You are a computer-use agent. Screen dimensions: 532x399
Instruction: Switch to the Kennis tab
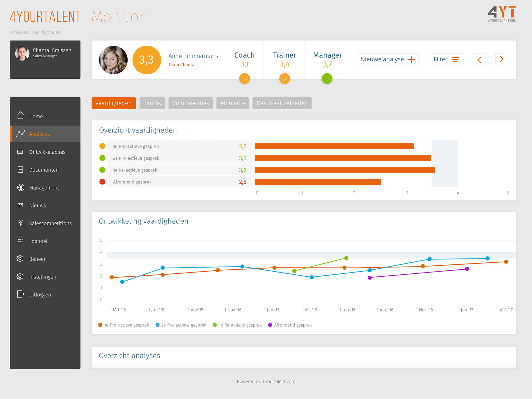pos(152,103)
